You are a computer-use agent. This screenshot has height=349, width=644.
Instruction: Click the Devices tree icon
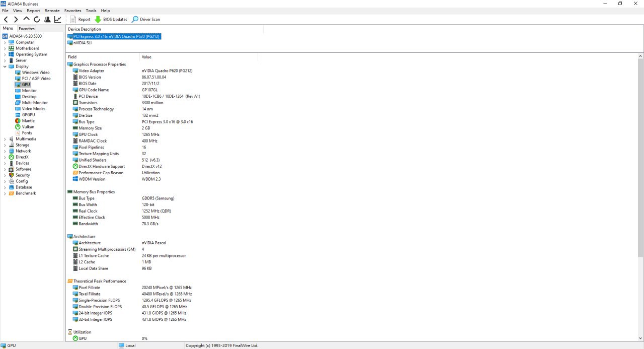[12, 163]
